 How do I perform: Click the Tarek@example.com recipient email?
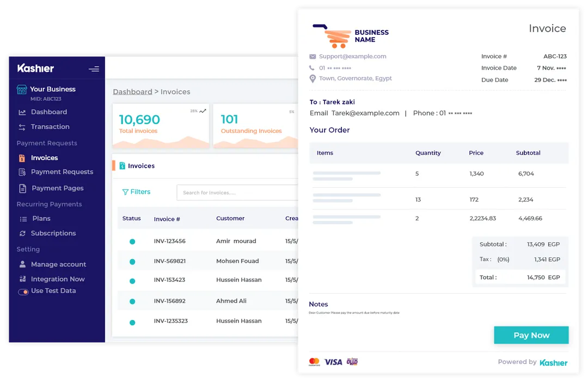click(x=365, y=113)
